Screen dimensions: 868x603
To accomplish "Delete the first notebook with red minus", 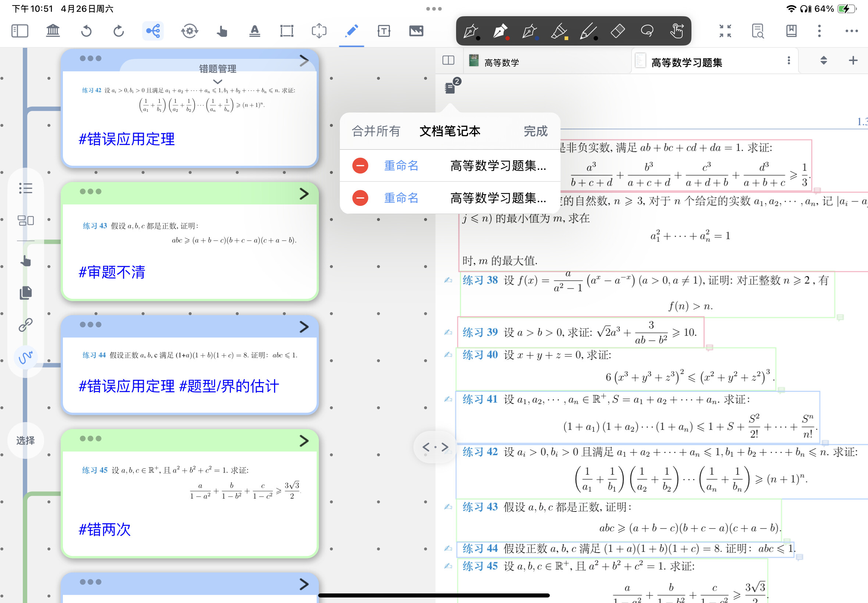I will pyautogui.click(x=360, y=165).
